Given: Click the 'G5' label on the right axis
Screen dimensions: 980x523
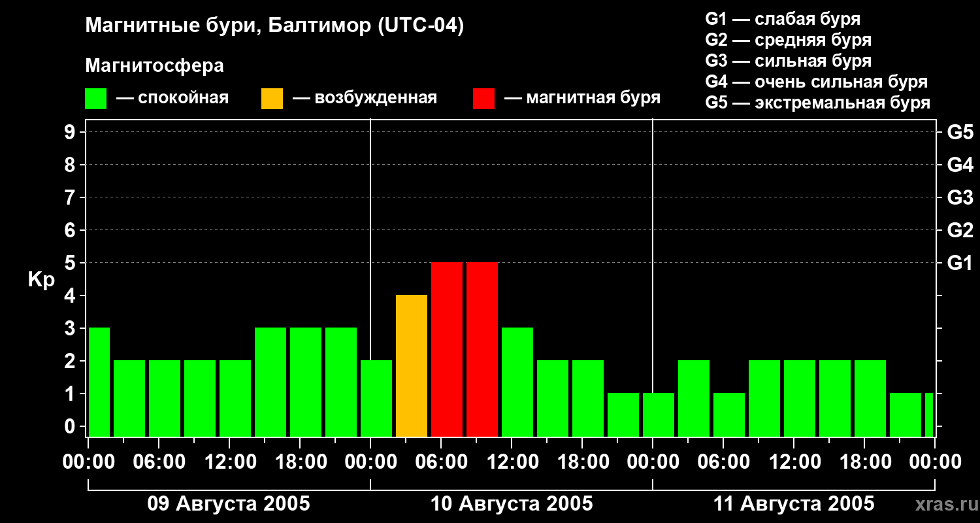Looking at the screenshot, I should click(960, 132).
